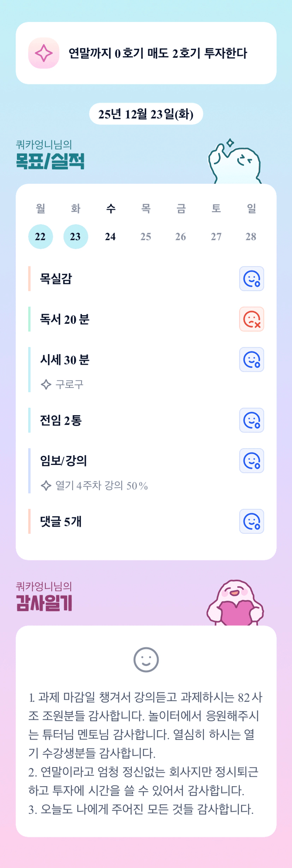
Task: Select day 23 in the week calendar
Action: pyautogui.click(x=76, y=237)
